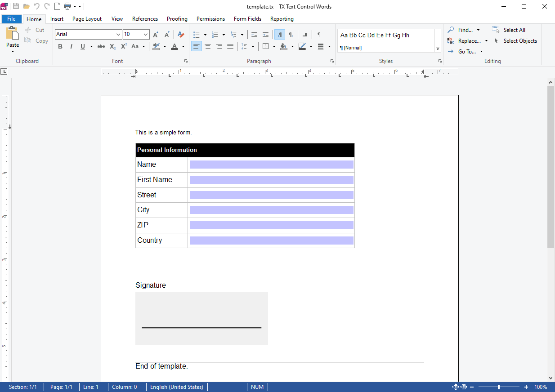Click the zoom out minus button

[x=472, y=387]
